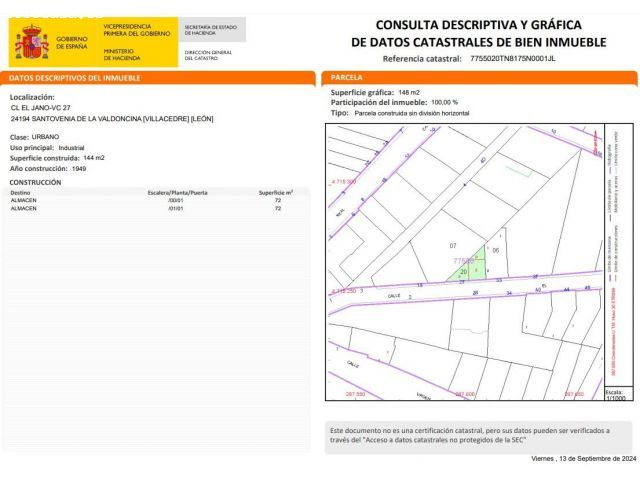
Task: Select the reference number 7755020TN8175N0001JL
Action: (x=513, y=58)
